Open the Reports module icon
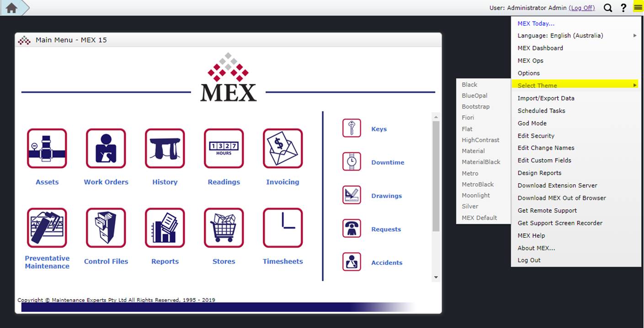The image size is (644, 328). point(165,228)
